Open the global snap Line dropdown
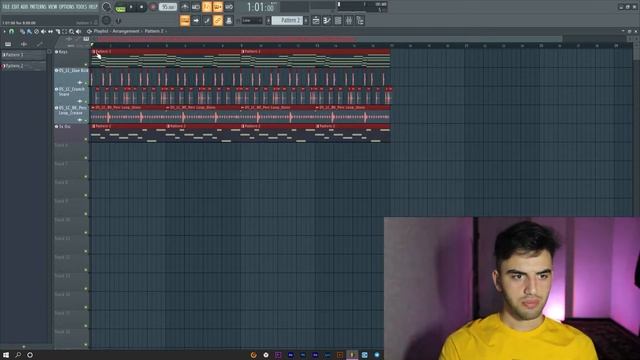 (x=251, y=20)
